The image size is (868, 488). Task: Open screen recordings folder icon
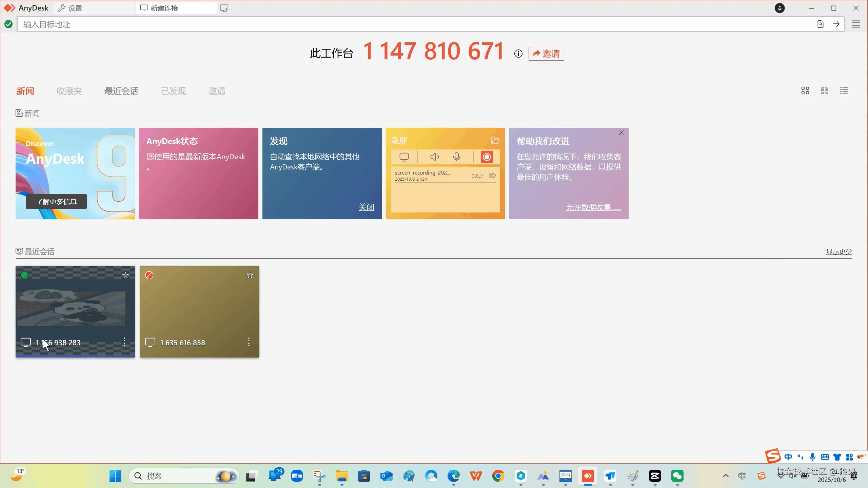click(x=495, y=140)
